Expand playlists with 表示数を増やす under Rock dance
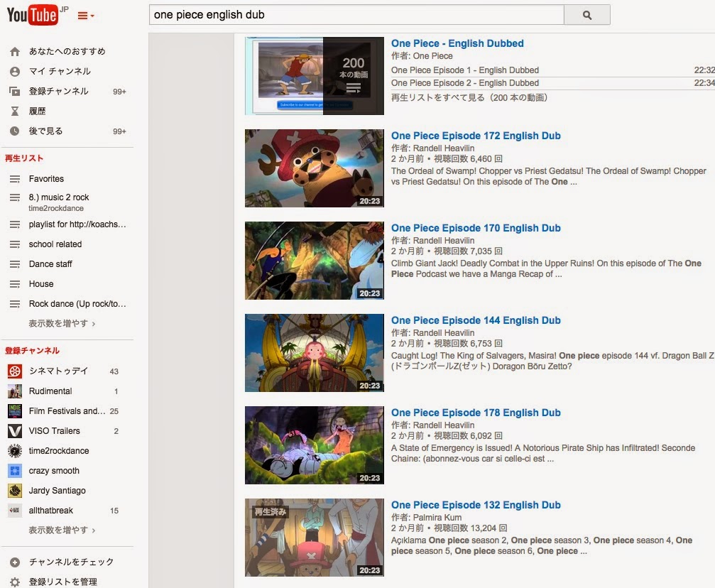 pyautogui.click(x=62, y=323)
